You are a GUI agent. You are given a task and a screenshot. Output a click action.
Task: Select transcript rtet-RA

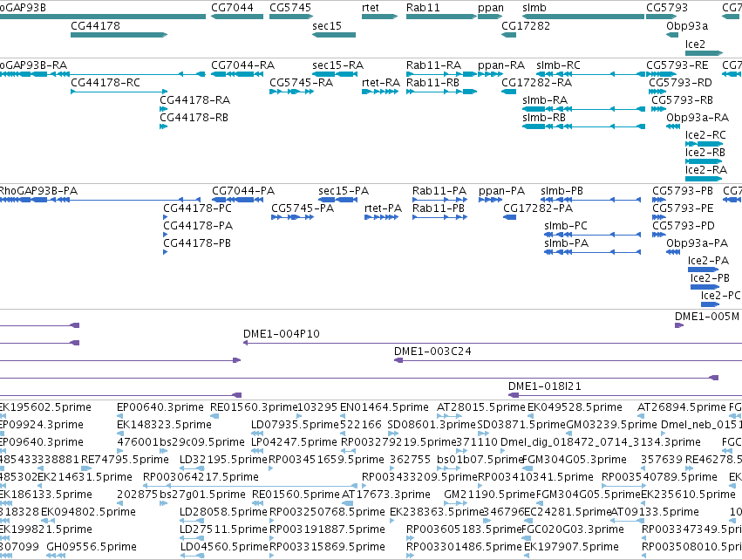(380, 92)
